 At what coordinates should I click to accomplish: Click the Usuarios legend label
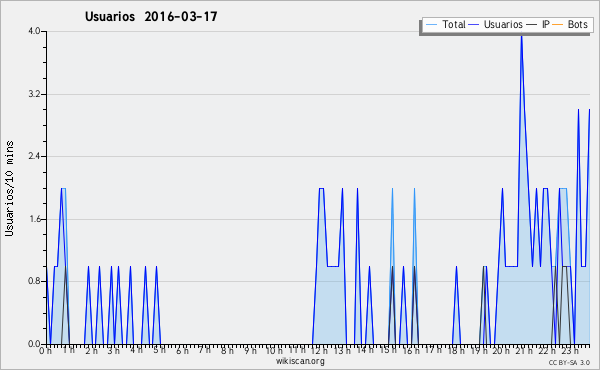click(503, 24)
